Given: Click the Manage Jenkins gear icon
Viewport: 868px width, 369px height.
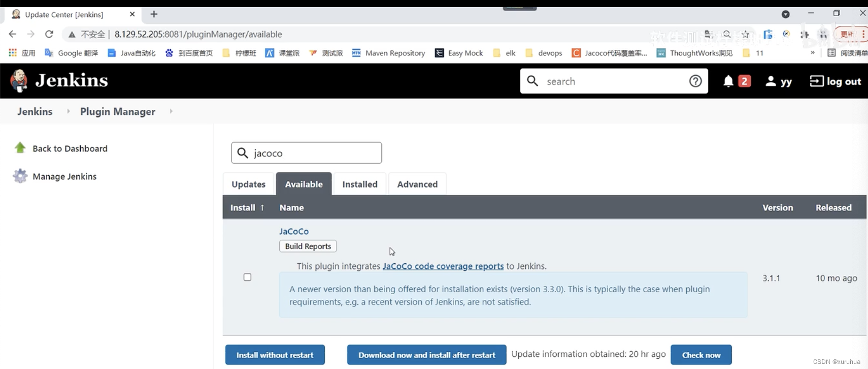Looking at the screenshot, I should click(x=20, y=176).
